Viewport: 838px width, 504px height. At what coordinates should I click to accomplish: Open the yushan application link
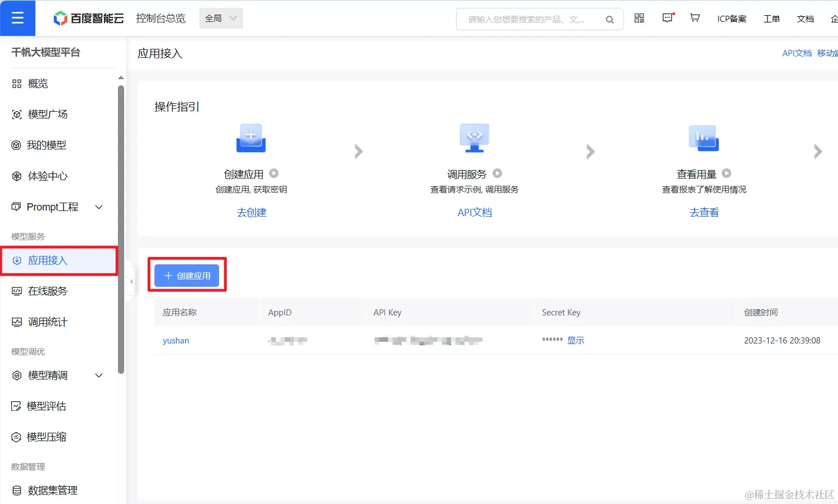pos(176,341)
